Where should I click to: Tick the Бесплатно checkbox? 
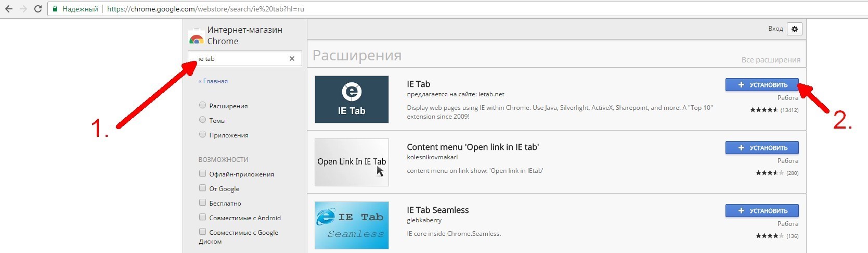pos(203,203)
